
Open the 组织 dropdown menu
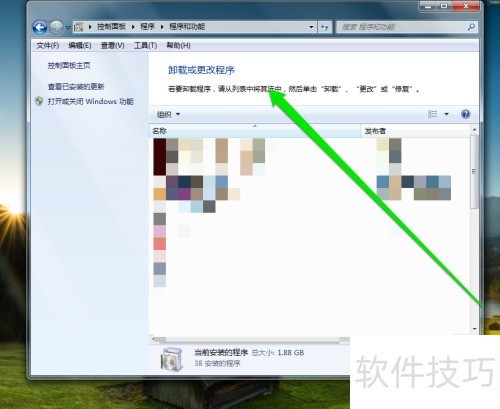coord(168,114)
